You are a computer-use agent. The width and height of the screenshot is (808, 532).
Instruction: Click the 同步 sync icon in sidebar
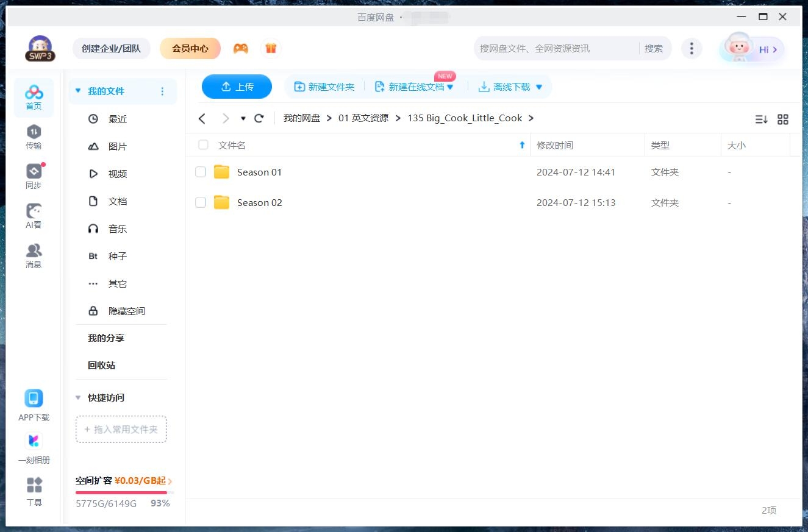coord(34,172)
